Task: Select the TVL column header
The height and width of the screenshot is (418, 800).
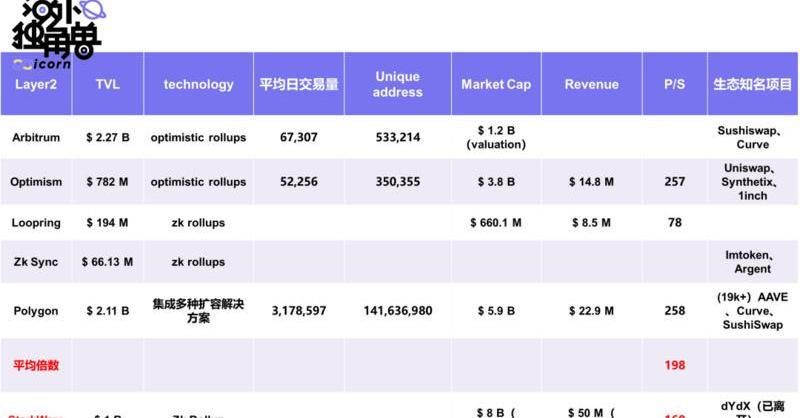Action: coord(108,84)
